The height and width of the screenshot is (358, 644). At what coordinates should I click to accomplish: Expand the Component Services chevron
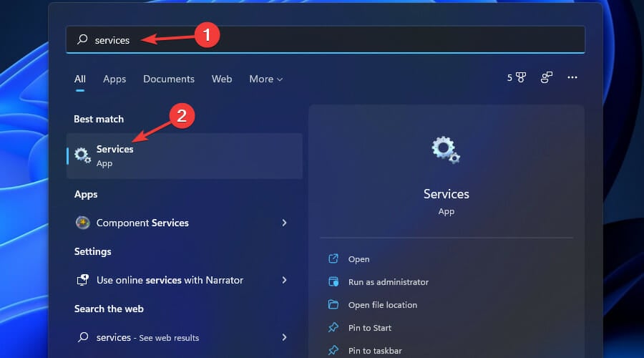point(284,223)
